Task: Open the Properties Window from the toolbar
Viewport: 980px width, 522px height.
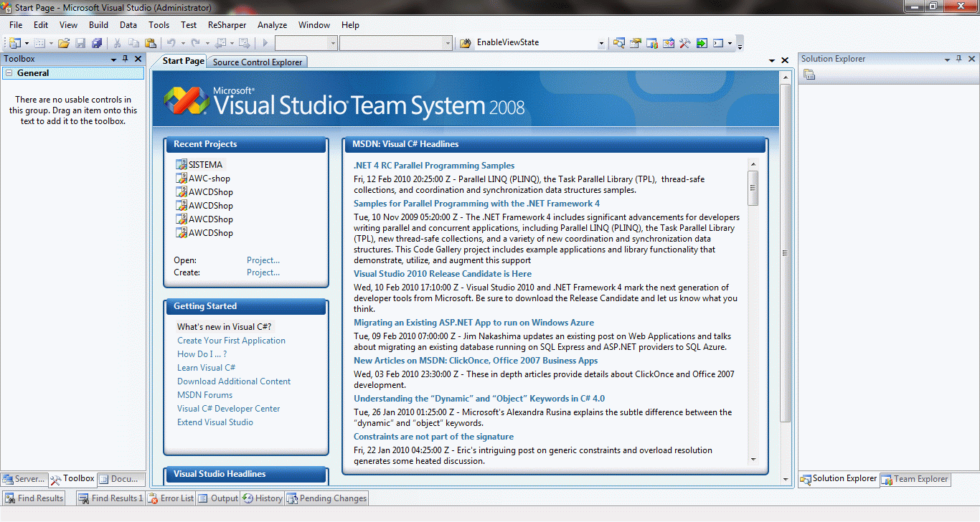Action: point(636,43)
